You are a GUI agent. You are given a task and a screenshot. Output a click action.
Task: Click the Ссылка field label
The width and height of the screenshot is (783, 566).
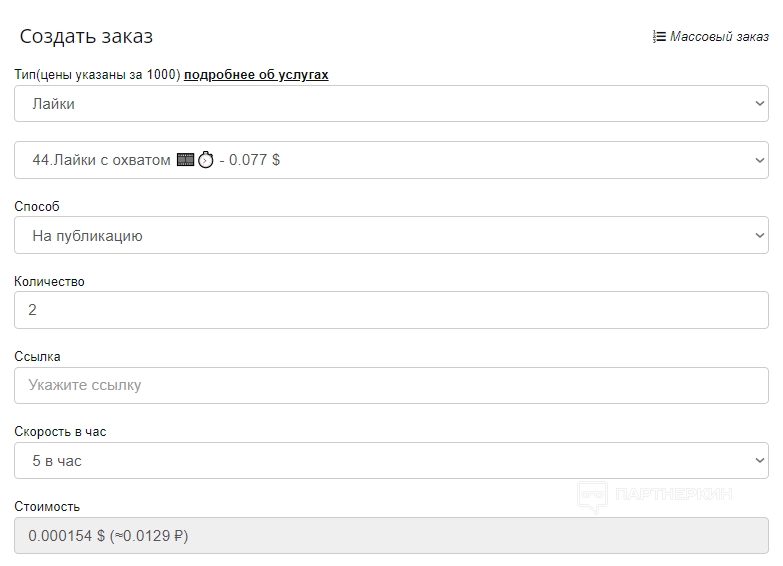click(38, 356)
